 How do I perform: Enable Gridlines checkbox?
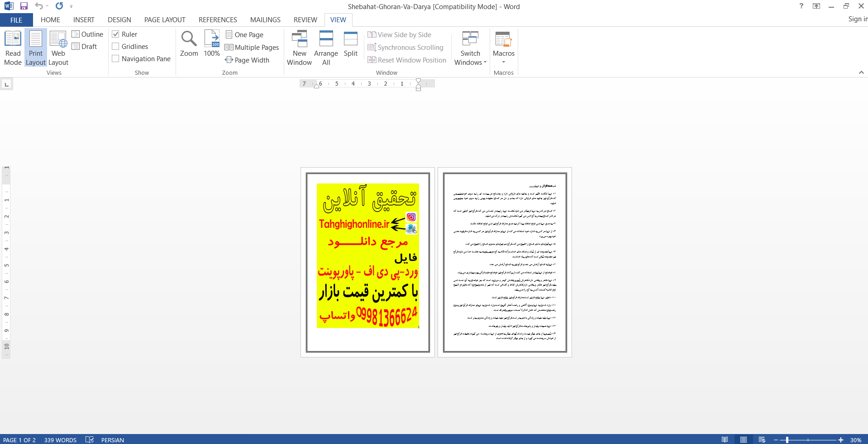115,47
